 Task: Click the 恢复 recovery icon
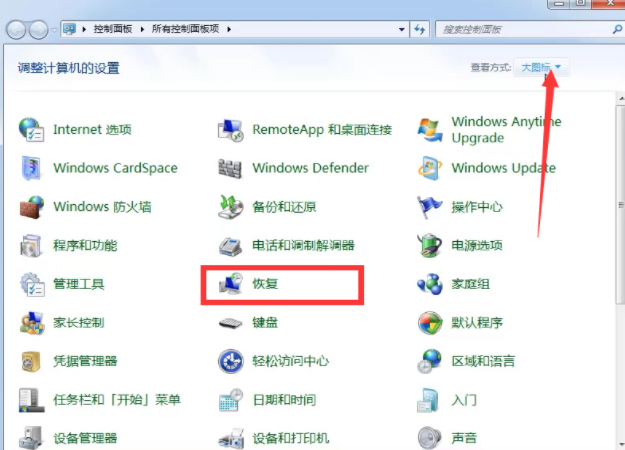231,284
